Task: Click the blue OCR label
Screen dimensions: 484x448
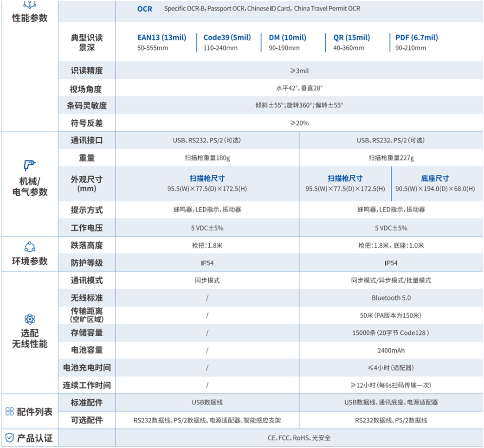Action: point(144,9)
